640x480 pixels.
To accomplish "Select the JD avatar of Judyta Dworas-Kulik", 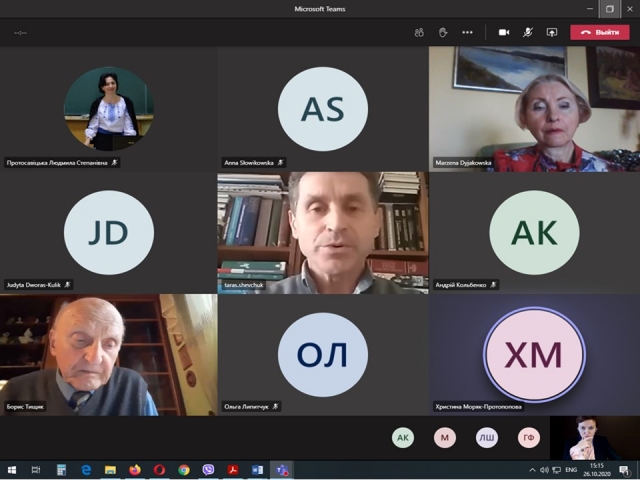I will click(109, 232).
